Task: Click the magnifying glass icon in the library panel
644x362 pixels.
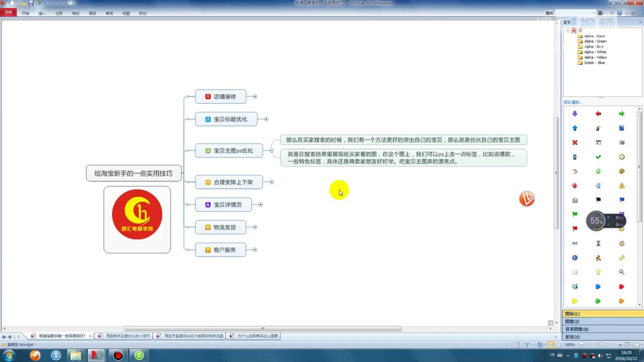Action: 622,272
